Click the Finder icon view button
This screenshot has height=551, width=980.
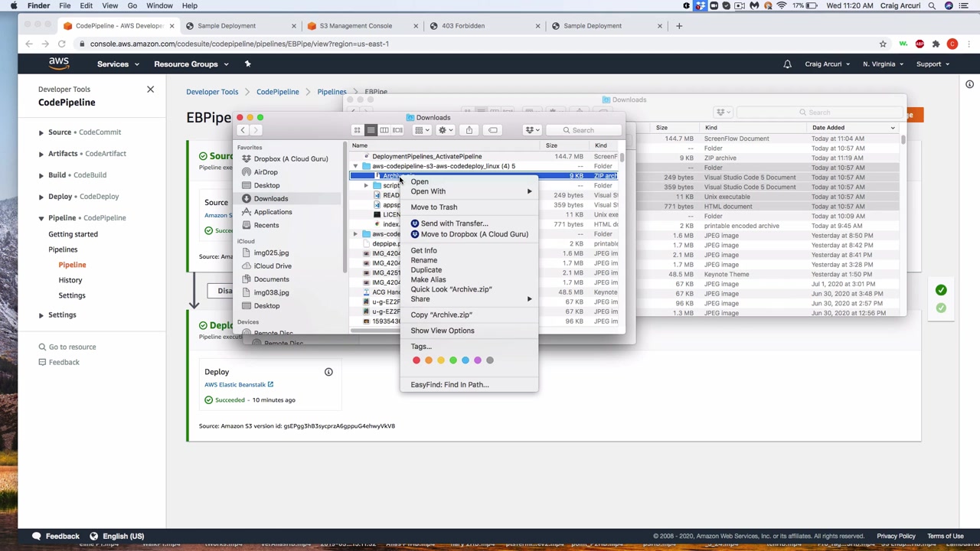(357, 130)
